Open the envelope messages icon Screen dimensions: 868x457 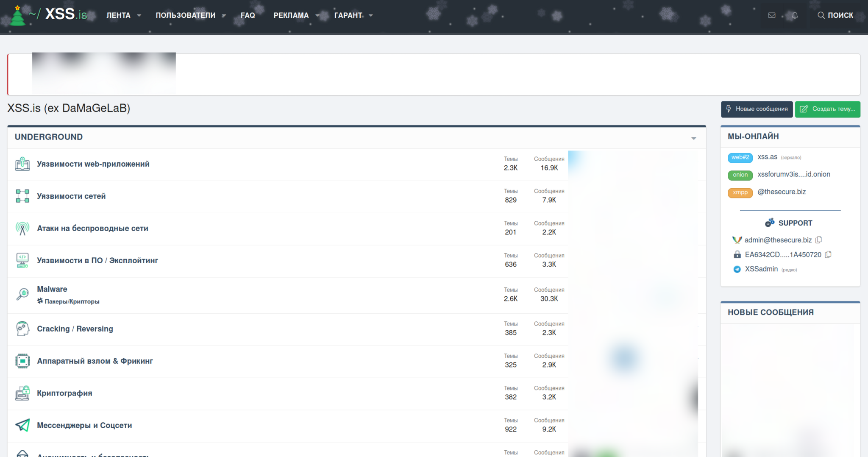(771, 15)
